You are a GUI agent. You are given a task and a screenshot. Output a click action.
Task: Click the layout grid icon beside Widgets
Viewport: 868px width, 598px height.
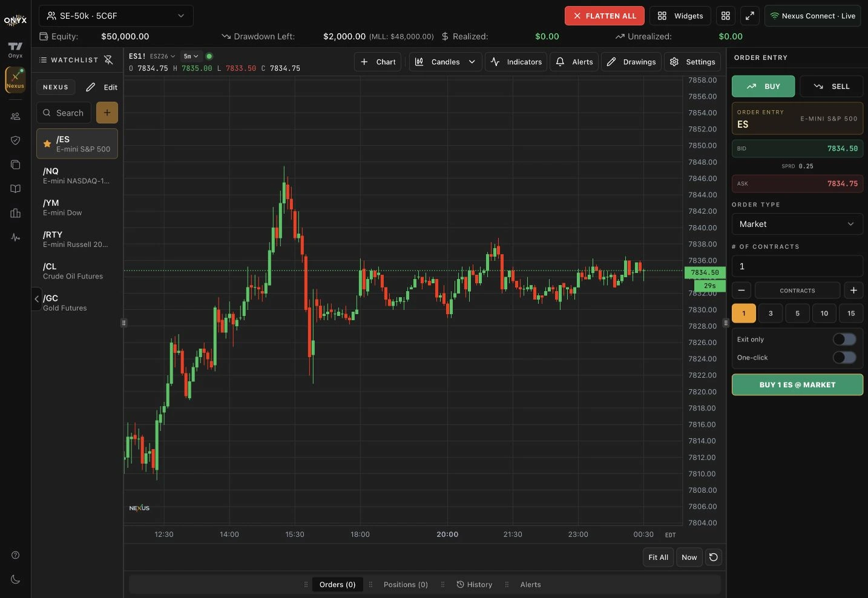pos(726,16)
